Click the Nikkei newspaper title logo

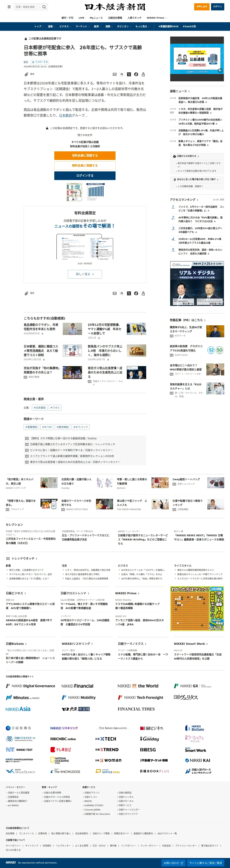[115, 7]
